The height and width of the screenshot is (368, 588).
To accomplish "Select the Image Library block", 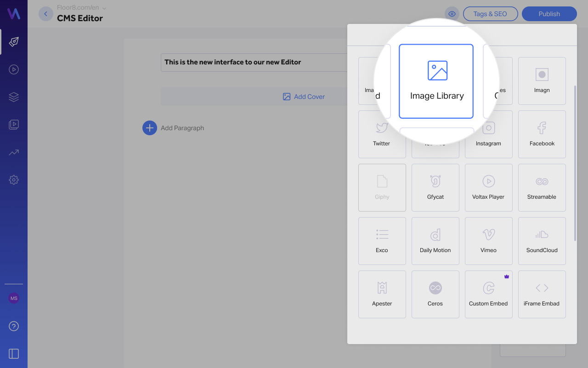I will pos(436,81).
